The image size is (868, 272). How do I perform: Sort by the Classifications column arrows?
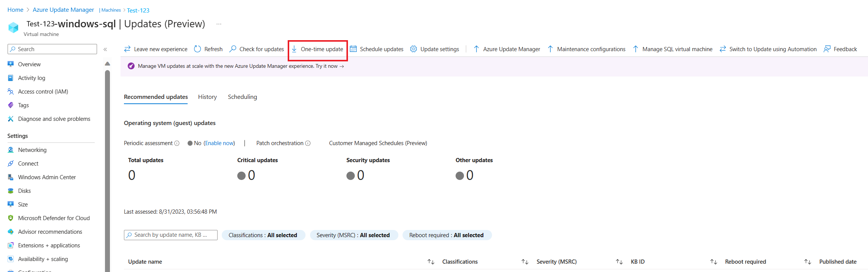(525, 262)
